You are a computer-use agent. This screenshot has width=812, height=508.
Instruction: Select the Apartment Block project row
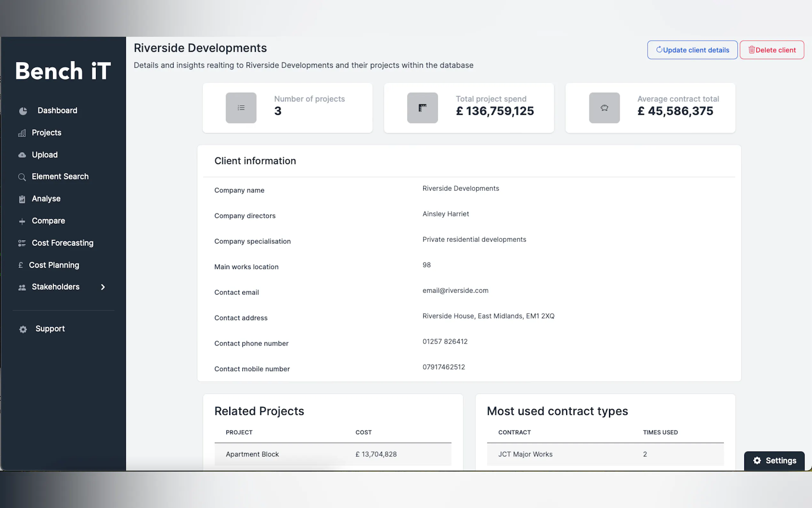tap(252, 454)
